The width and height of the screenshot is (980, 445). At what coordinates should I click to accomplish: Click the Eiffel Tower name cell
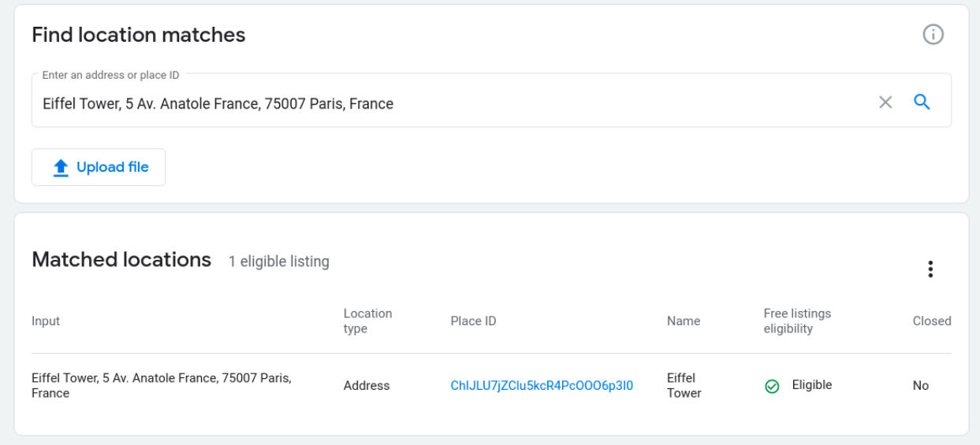coord(684,386)
